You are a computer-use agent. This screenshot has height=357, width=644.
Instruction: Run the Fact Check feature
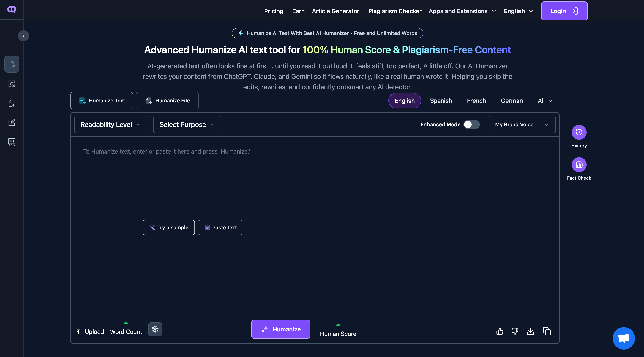click(x=579, y=165)
